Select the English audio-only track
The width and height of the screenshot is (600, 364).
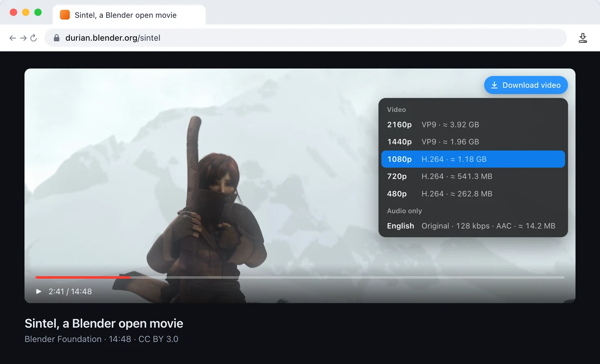click(473, 226)
